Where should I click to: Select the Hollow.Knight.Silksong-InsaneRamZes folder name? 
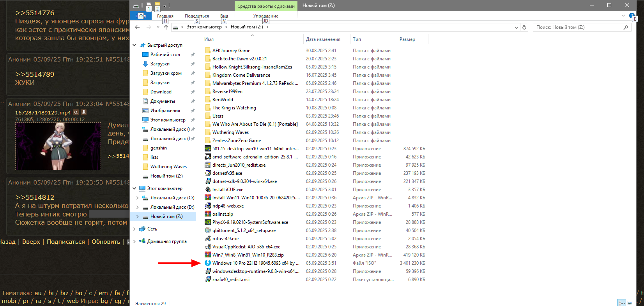click(x=252, y=67)
